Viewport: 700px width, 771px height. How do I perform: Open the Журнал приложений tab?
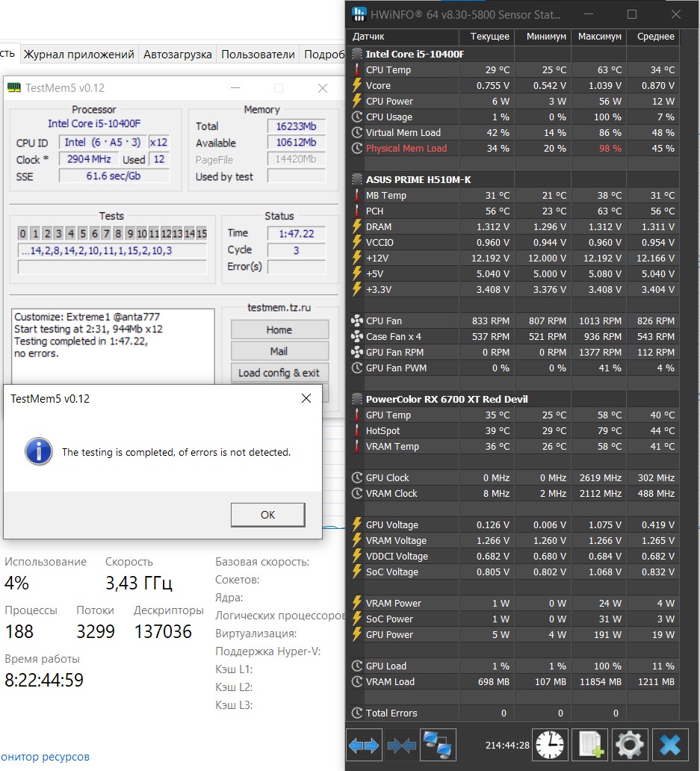coord(78,54)
